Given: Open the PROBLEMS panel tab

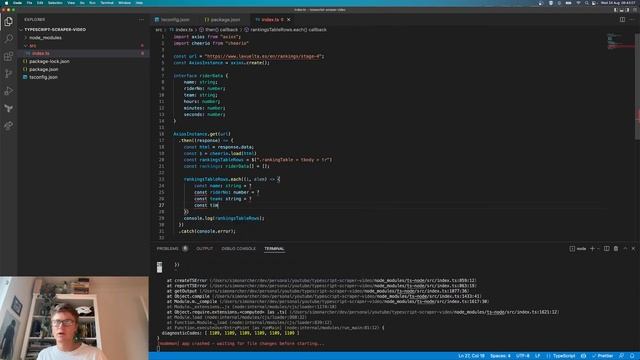Looking at the screenshot, I should (168, 249).
